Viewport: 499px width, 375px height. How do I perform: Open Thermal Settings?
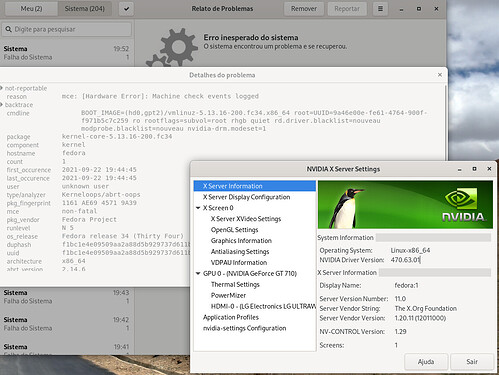point(235,285)
